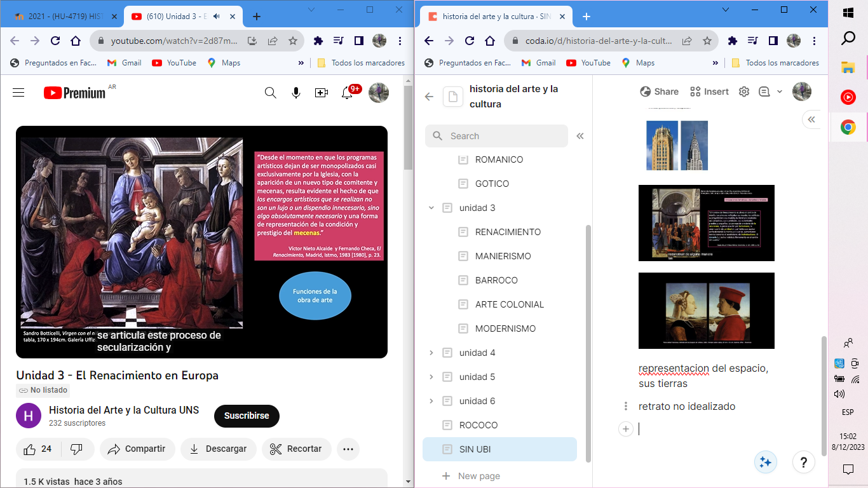
Task: Click Coda search field in sidebar
Action: coord(496,136)
